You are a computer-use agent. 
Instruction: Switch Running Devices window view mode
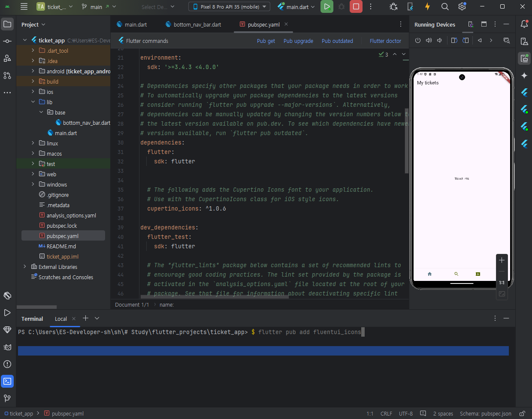(484, 24)
